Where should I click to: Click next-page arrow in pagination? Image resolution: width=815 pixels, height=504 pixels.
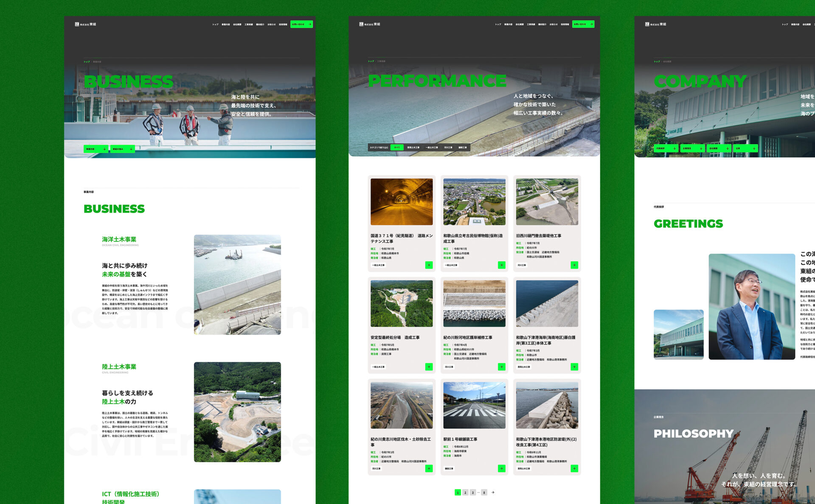493,493
